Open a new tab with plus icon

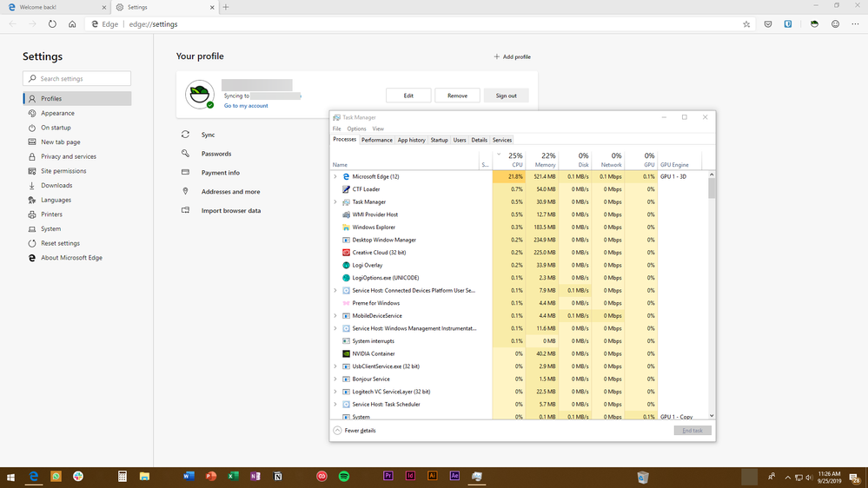point(226,7)
